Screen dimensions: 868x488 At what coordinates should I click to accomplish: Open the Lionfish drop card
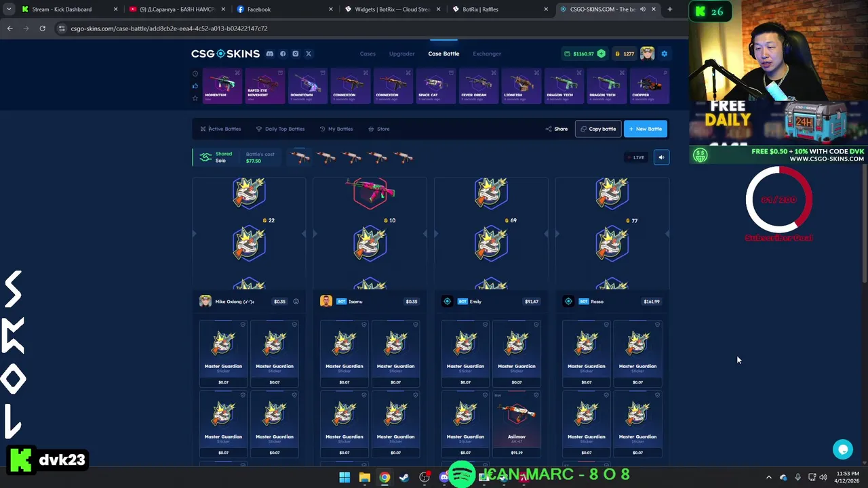pyautogui.click(x=521, y=86)
